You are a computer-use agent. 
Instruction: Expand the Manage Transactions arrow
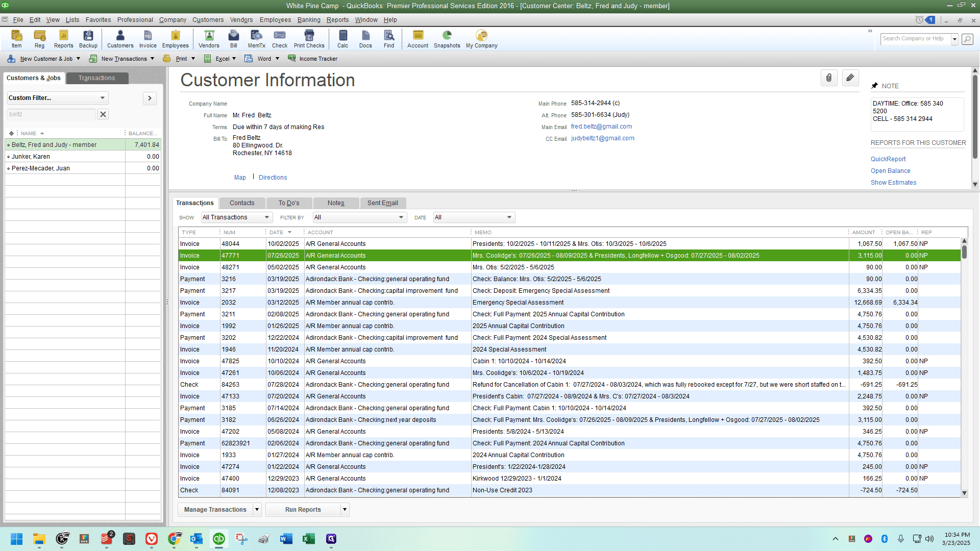(257, 510)
